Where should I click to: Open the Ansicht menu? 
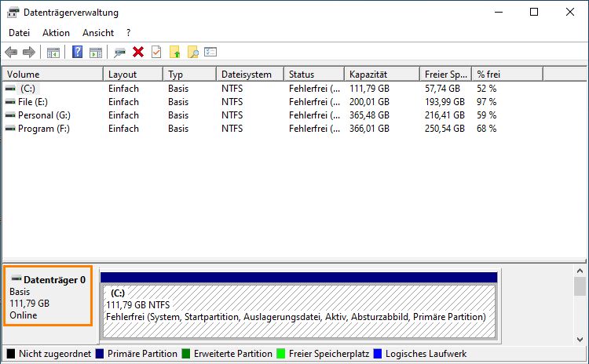[x=98, y=33]
